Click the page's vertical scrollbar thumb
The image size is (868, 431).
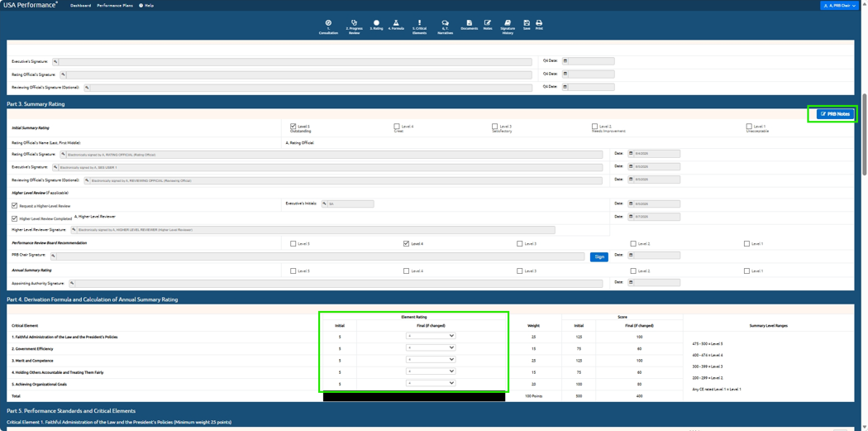coord(865,136)
